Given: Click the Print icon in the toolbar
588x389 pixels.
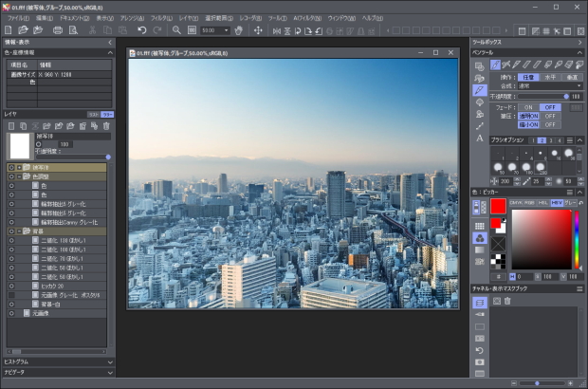Looking at the screenshot, I should (x=58, y=30).
